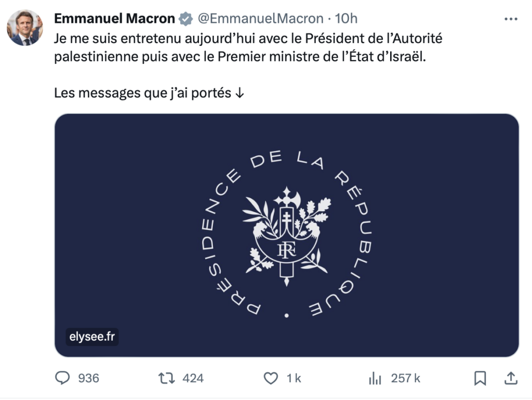Screen dimensions: 532x400
Task: Click the 1 k likes count
Action: click(x=294, y=378)
